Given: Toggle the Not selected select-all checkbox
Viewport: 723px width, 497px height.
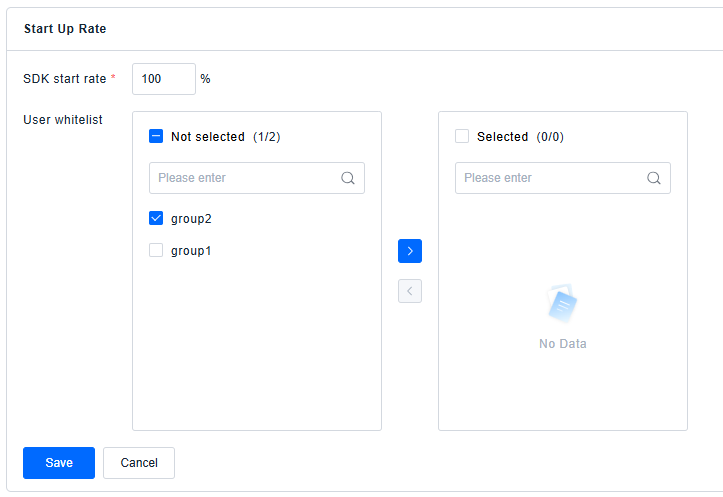Looking at the screenshot, I should click(x=156, y=136).
